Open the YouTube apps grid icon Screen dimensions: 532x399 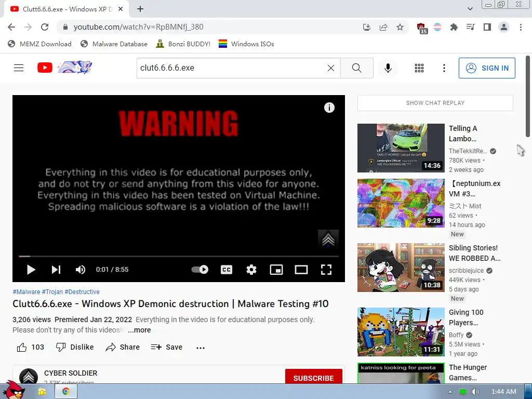419,68
